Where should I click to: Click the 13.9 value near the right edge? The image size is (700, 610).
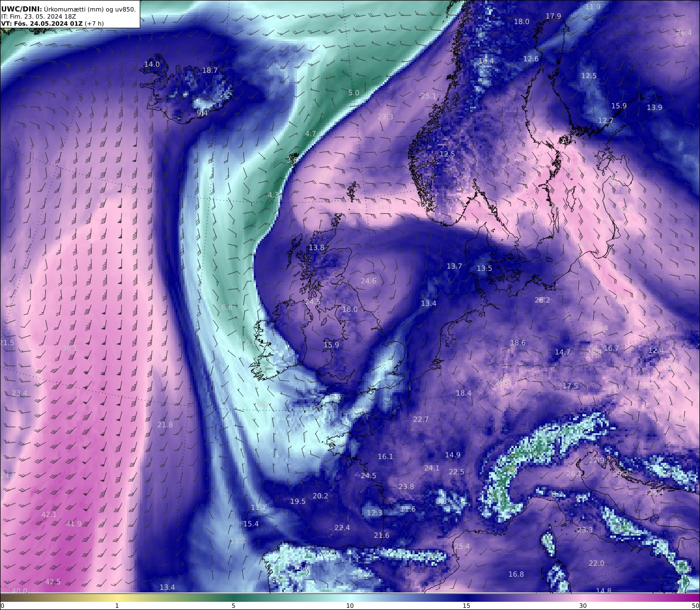pos(655,107)
